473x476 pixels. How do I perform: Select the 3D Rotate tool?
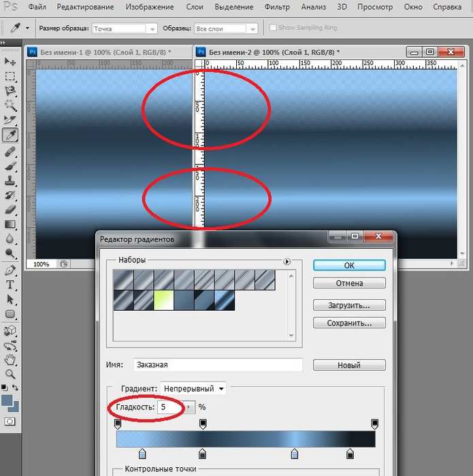[10, 330]
